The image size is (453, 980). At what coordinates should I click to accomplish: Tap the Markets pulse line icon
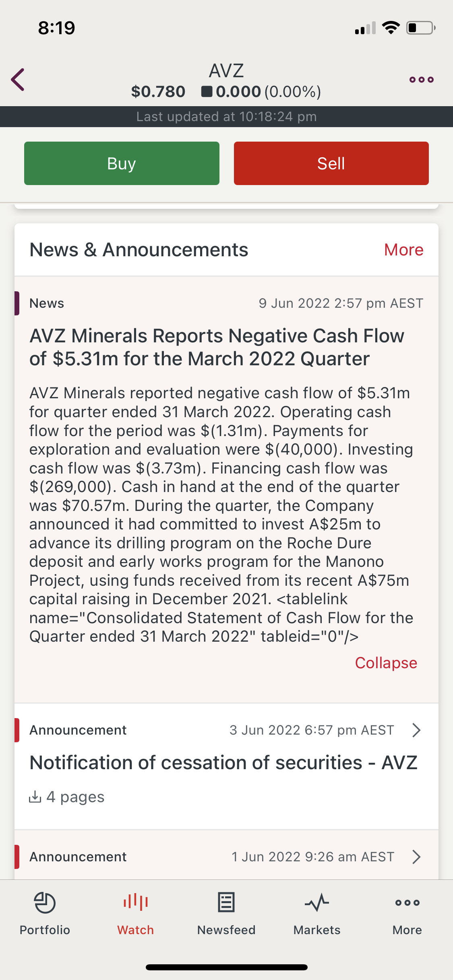[317, 903]
